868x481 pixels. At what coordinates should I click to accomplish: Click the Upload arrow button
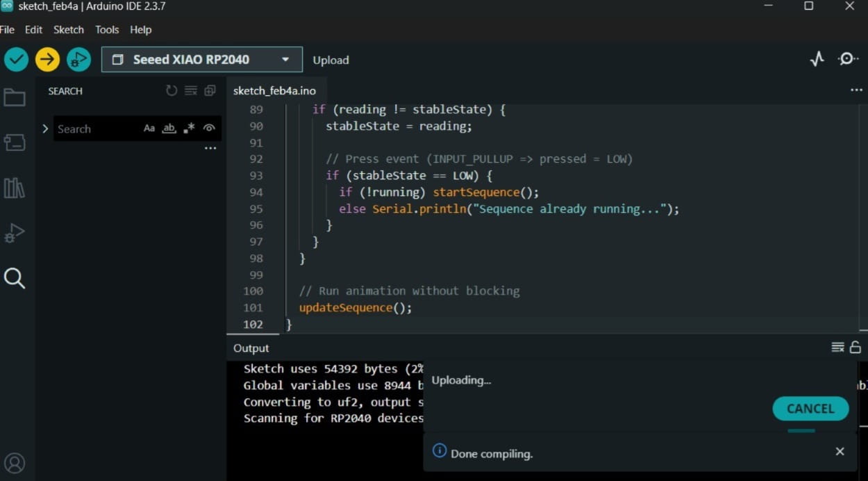point(47,60)
